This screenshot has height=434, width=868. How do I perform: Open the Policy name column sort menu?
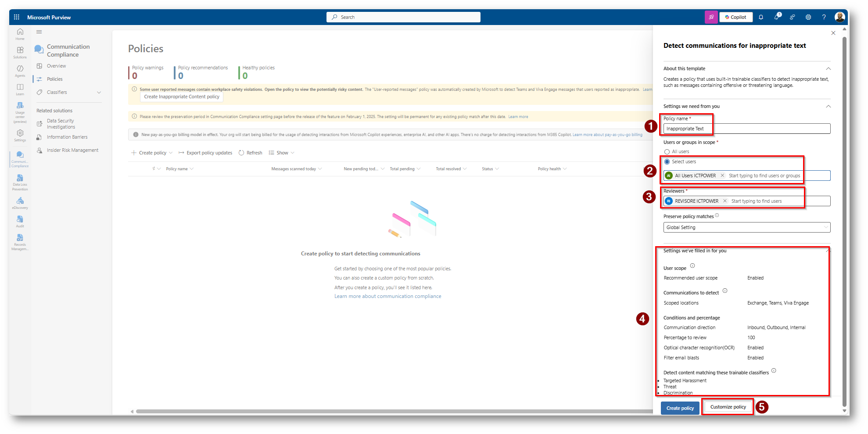click(179, 169)
